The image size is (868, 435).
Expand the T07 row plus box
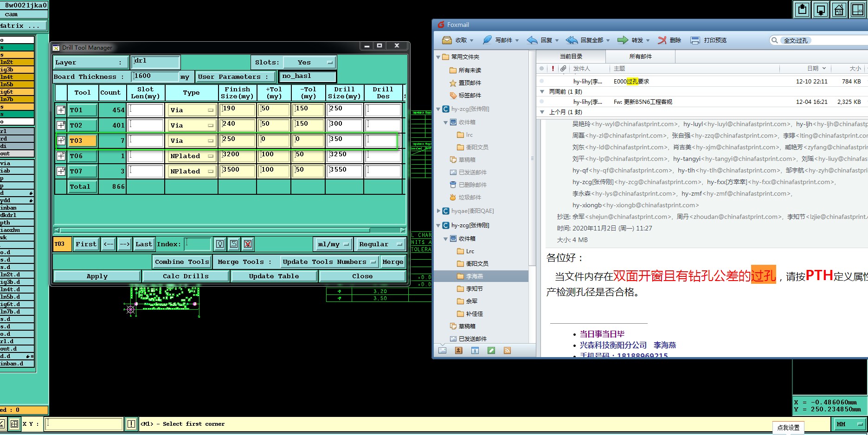pyautogui.click(x=61, y=171)
